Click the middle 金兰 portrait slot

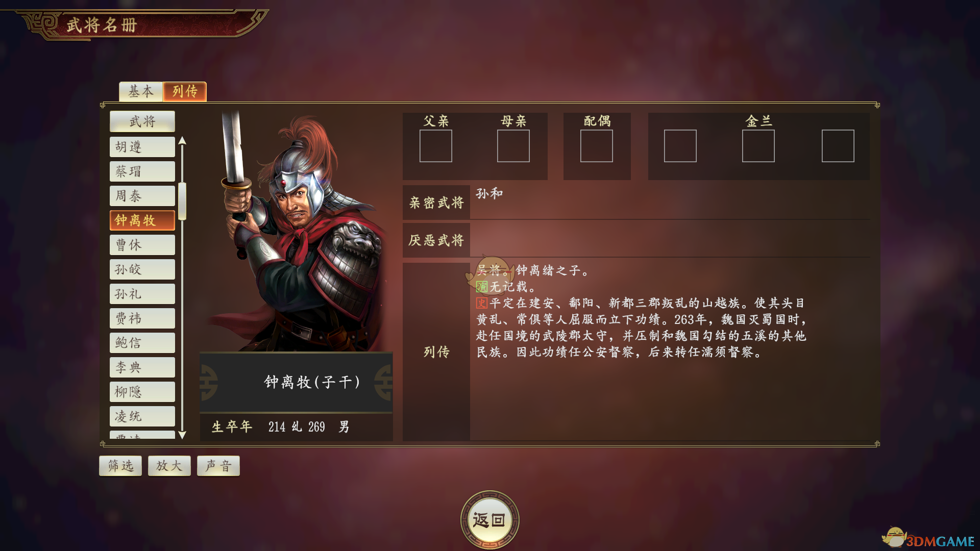(x=758, y=146)
